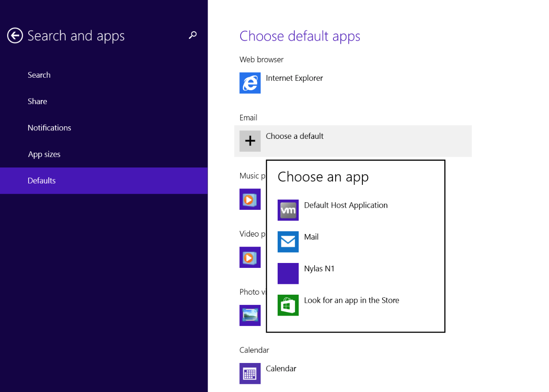Select the VMware Default Host Application icon
Screen dimensions: 549x392
pyautogui.click(x=288, y=210)
